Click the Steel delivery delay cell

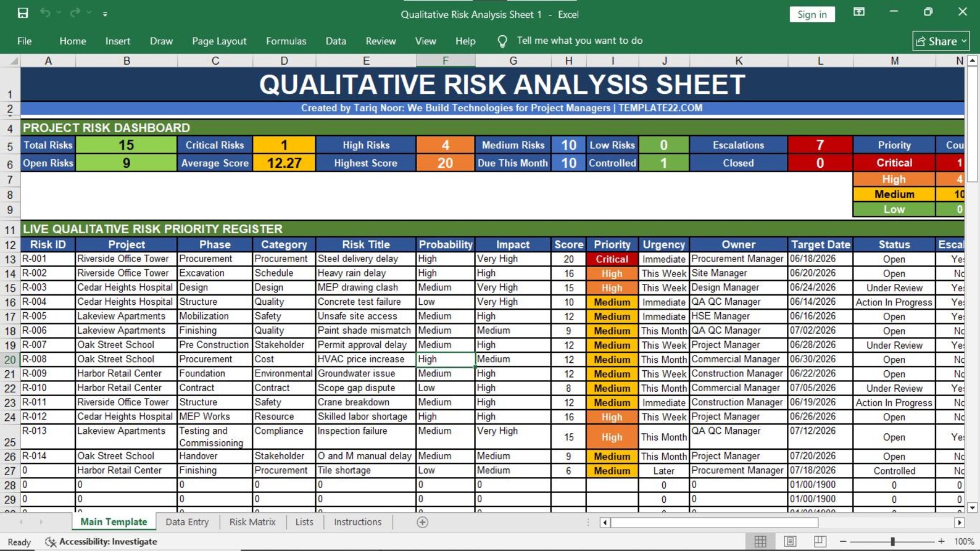coord(366,259)
